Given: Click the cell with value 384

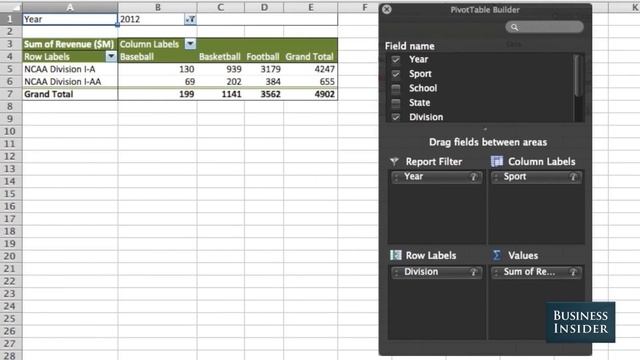Looking at the screenshot, I should tap(264, 82).
